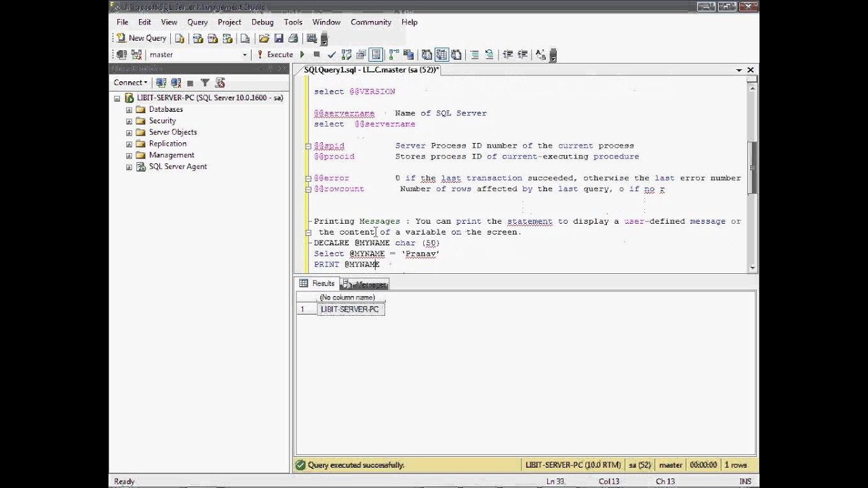Open the Connect dropdown in Object Explorer
868x488 pixels.
[130, 83]
